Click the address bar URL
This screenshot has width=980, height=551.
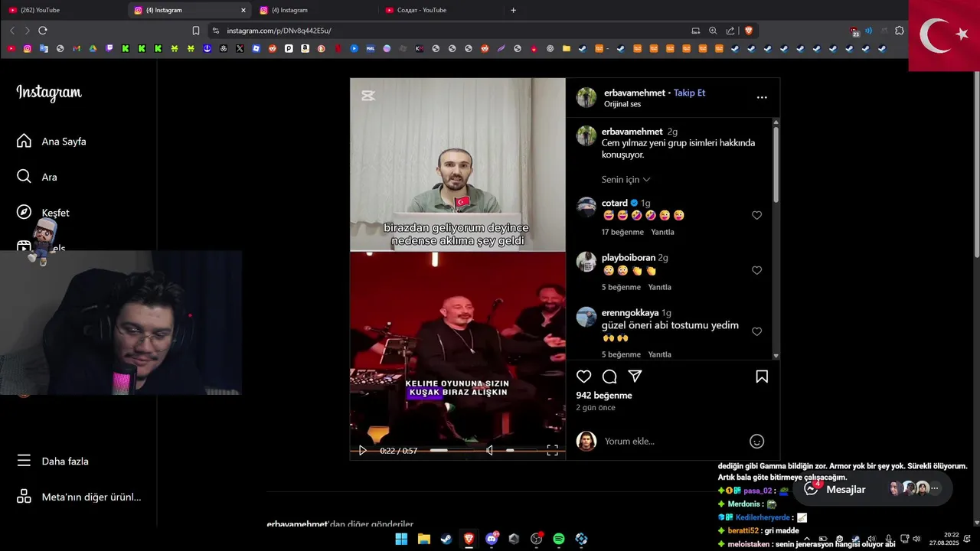279,31
